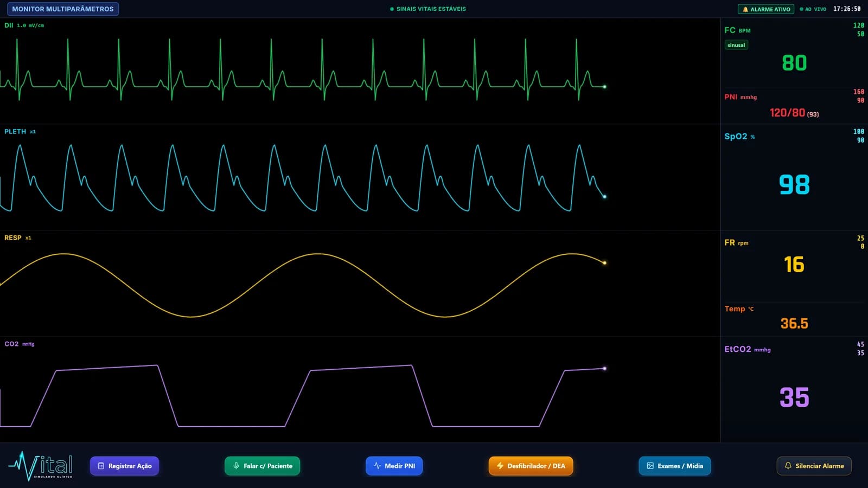Click the respiratory rate value 16
The height and width of the screenshot is (488, 868).
[794, 265]
